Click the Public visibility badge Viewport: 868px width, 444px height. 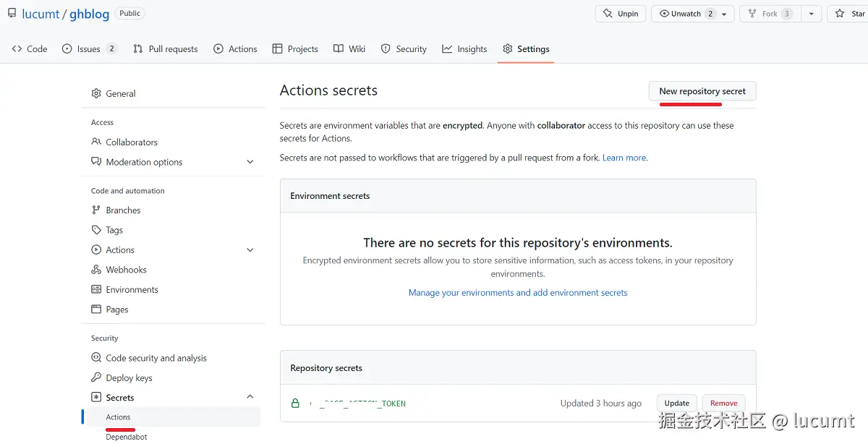click(x=130, y=13)
